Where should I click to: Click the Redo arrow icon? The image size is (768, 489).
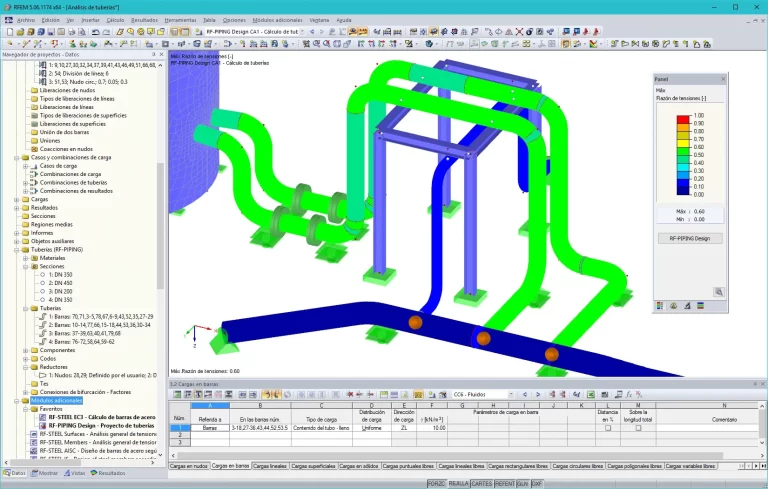[x=106, y=32]
